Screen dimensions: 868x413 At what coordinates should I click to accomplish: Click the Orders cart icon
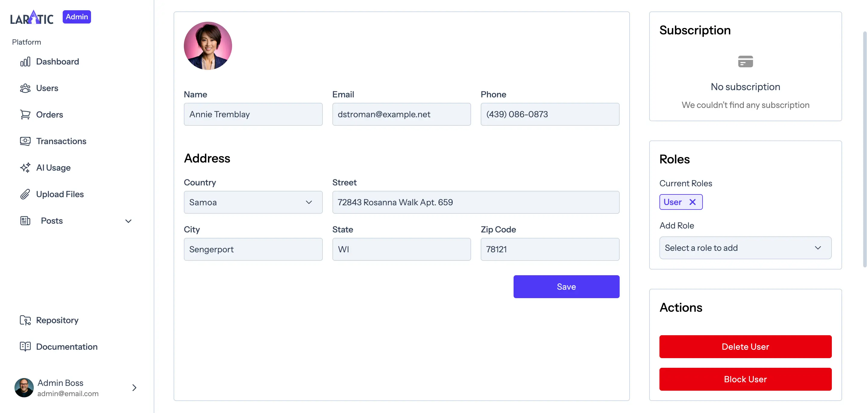point(25,115)
